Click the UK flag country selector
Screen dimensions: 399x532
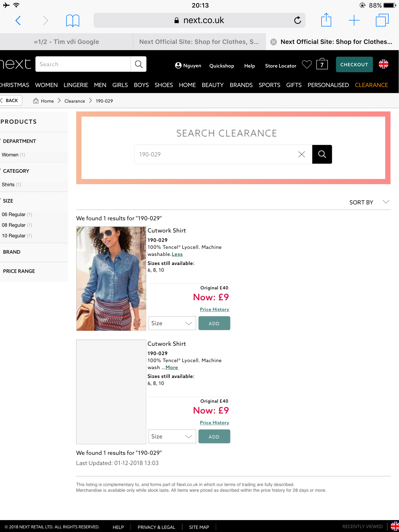pyautogui.click(x=383, y=64)
